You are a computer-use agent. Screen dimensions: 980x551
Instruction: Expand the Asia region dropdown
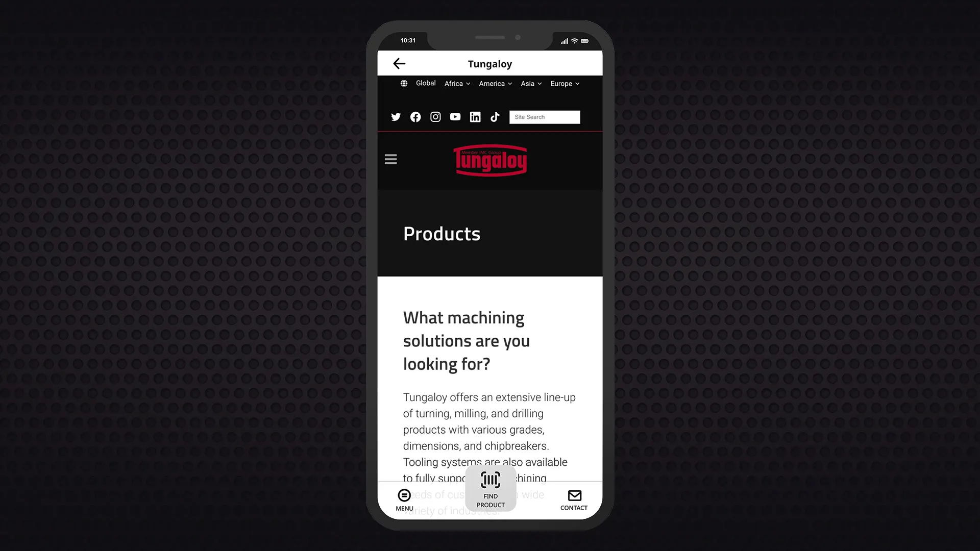pos(531,84)
